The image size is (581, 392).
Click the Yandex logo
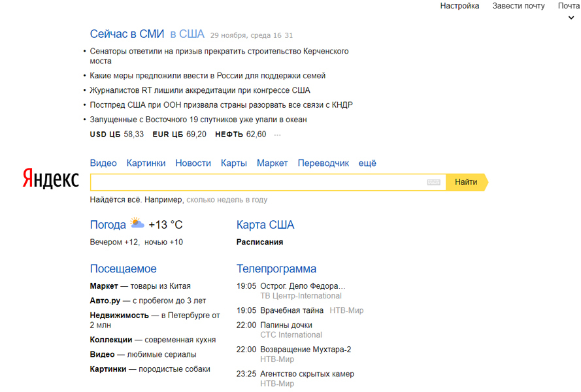click(50, 179)
